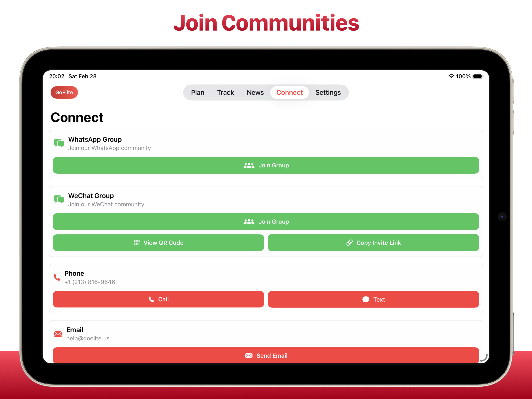Screen dimensions: 532x399
Task: Send an email to support
Action: point(266,355)
